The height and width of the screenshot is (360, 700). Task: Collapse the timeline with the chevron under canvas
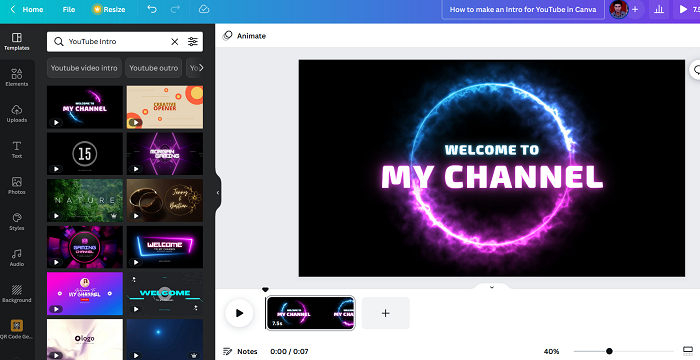[492, 287]
